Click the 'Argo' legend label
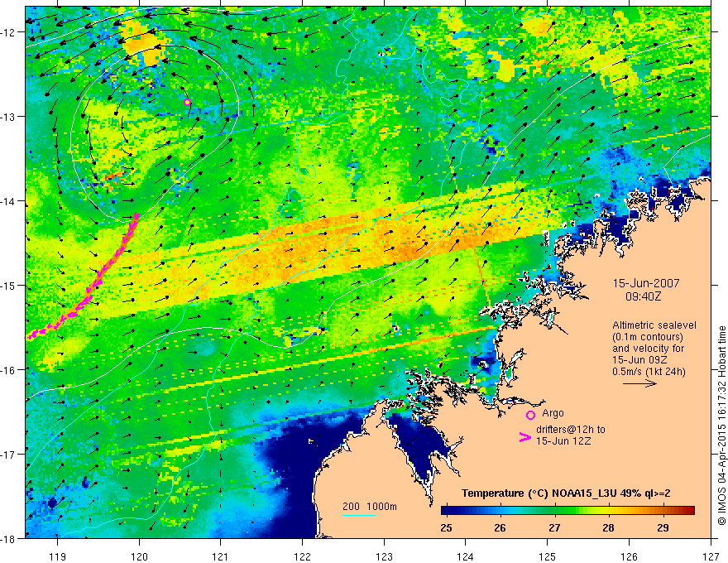The width and height of the screenshot is (728, 563). [x=553, y=413]
